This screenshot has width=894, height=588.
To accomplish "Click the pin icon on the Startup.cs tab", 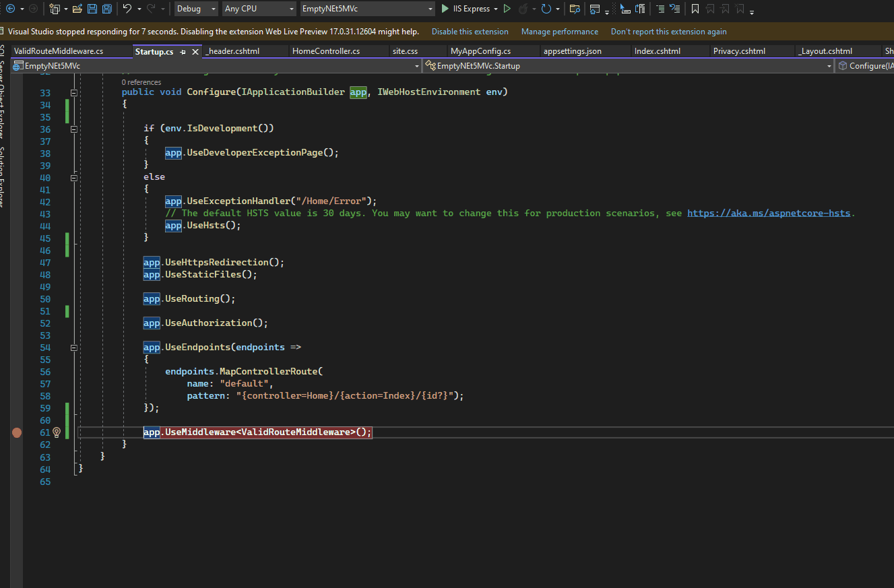I will coord(183,52).
